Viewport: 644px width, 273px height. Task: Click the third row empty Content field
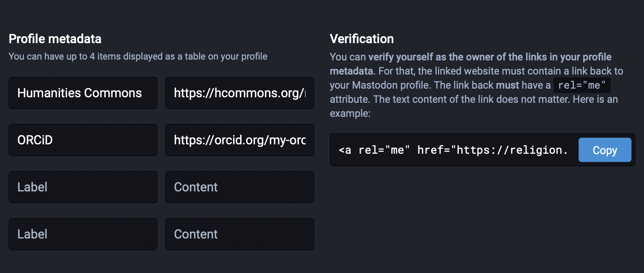pos(239,187)
